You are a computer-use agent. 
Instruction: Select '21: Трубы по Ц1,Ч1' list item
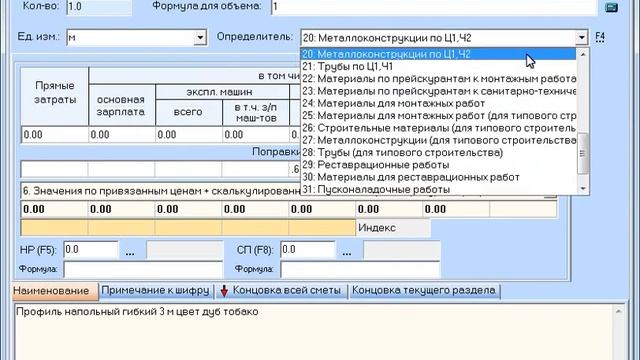(438, 66)
